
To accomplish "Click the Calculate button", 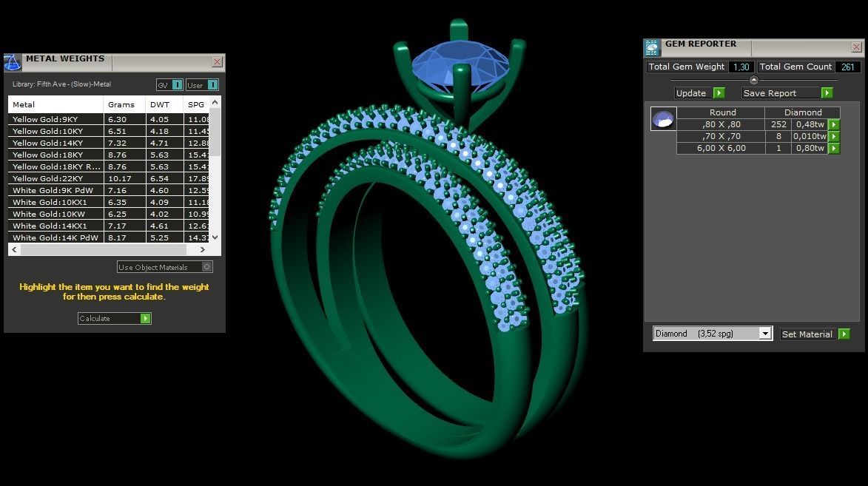I will (x=115, y=318).
